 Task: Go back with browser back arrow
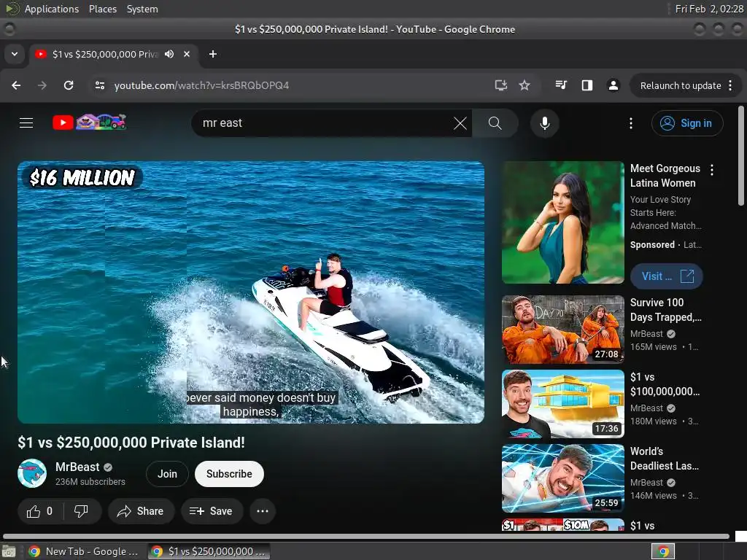pyautogui.click(x=16, y=85)
